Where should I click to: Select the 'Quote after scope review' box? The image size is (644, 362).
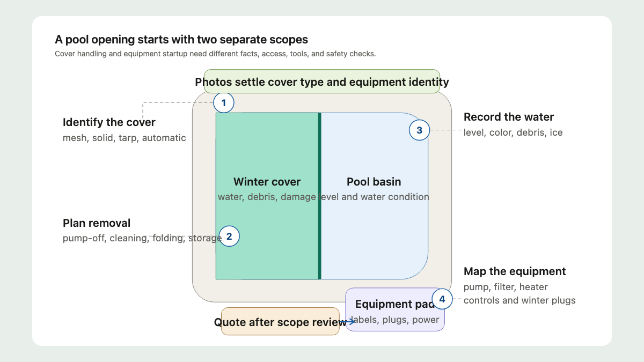click(x=280, y=322)
